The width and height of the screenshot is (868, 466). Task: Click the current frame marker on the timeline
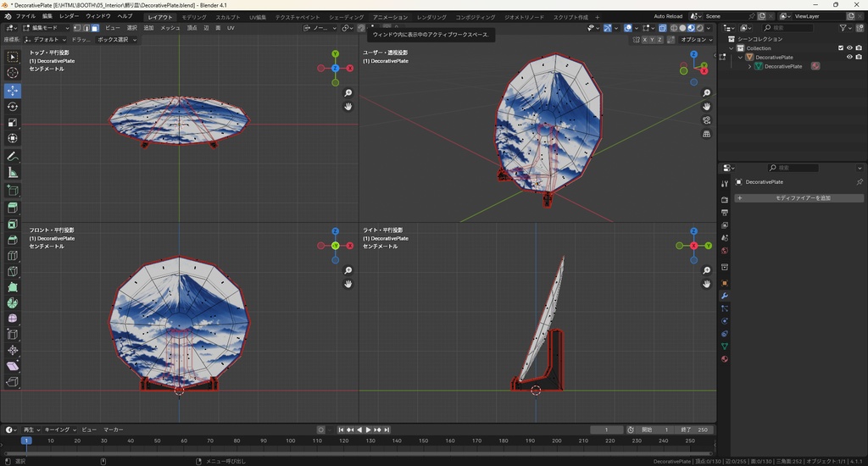coord(26,441)
